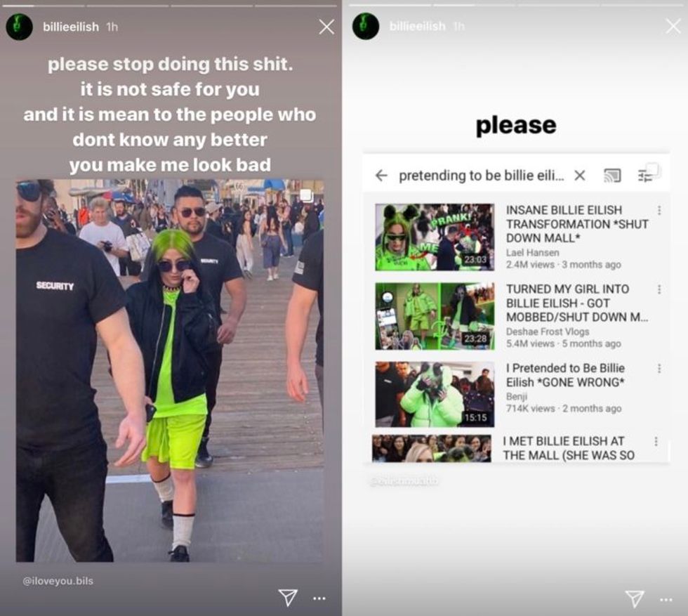Image resolution: width=688 pixels, height=616 pixels.
Task: Play the Deshae Frost Vlogs video thumbnail
Action: (x=435, y=316)
